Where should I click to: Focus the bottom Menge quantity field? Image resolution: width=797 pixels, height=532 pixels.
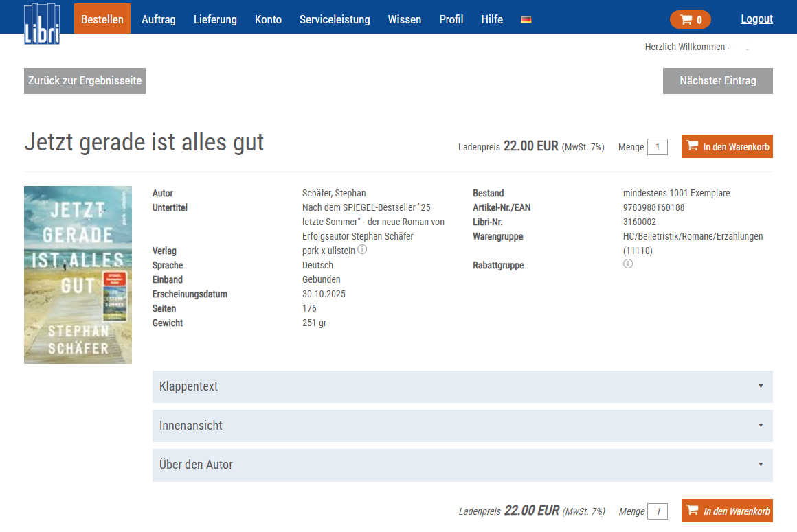pyautogui.click(x=658, y=511)
